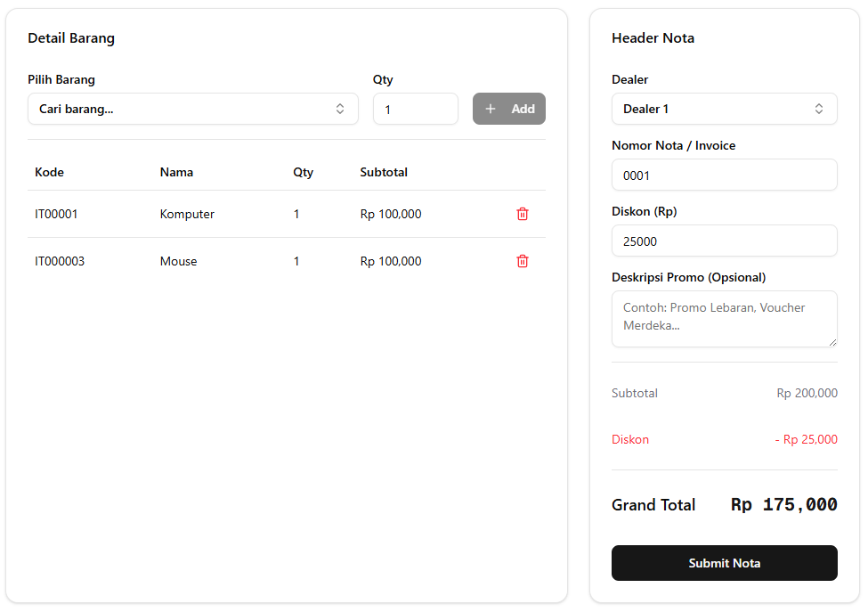Screen dimensions: 868x612
Task: Grab the textarea resize handle corner
Action: click(x=832, y=342)
